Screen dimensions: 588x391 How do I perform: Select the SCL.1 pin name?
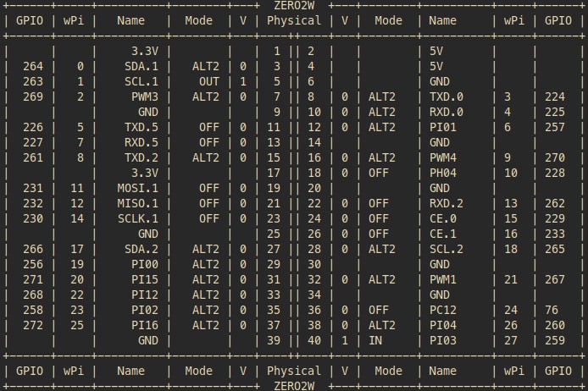pyautogui.click(x=141, y=81)
